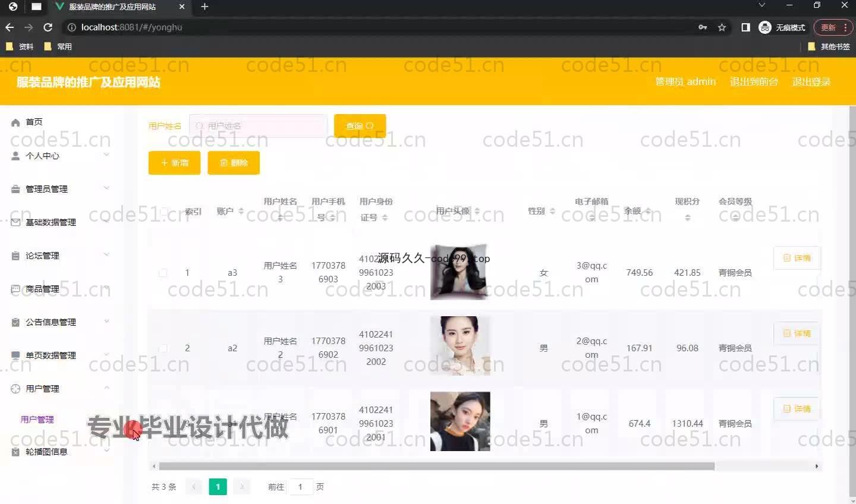This screenshot has width=856, height=504.
Task: Open the incognito 无痕模式 indicator
Action: pos(782,27)
